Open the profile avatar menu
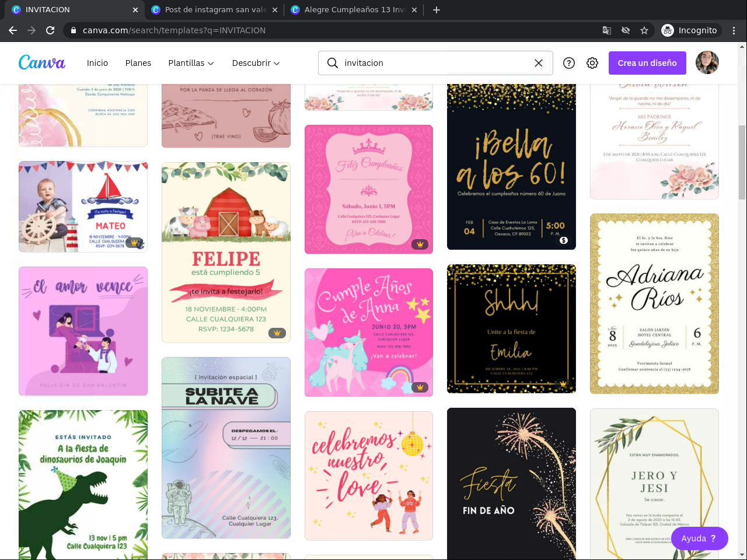Image resolution: width=747 pixels, height=560 pixels. 707,62
